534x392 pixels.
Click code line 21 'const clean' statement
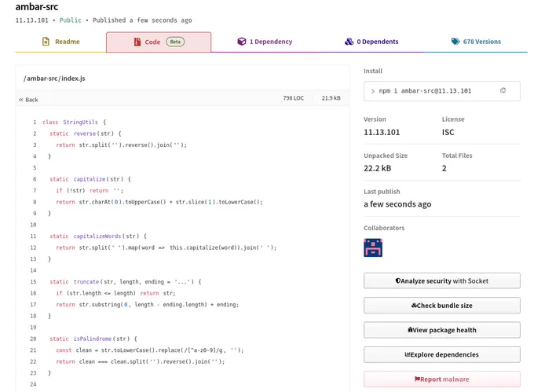(x=150, y=350)
